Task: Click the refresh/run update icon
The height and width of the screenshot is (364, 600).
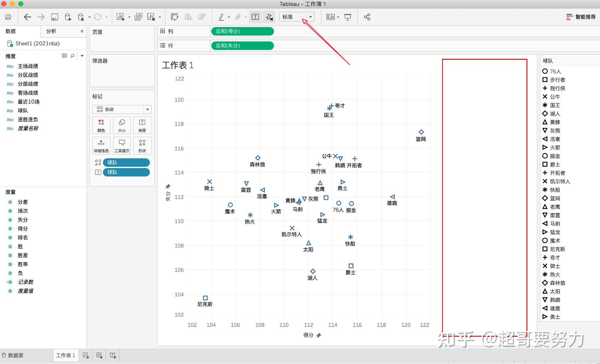Action: click(x=97, y=17)
